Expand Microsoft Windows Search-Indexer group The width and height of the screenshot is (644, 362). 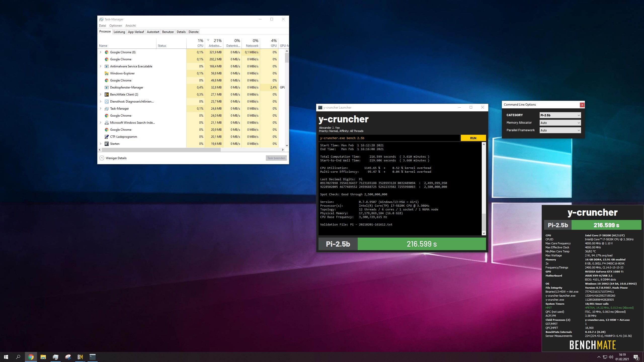point(101,123)
